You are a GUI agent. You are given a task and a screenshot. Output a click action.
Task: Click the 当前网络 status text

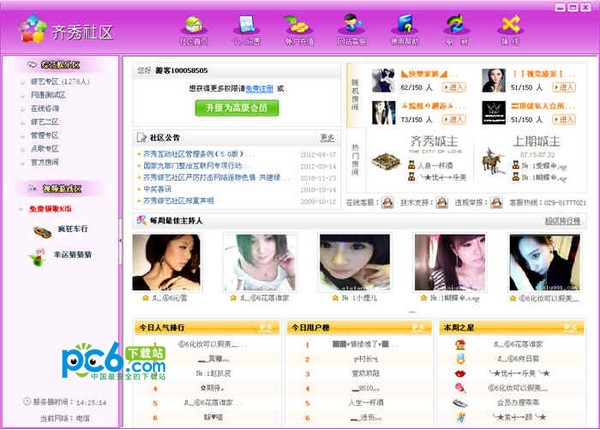(65, 419)
